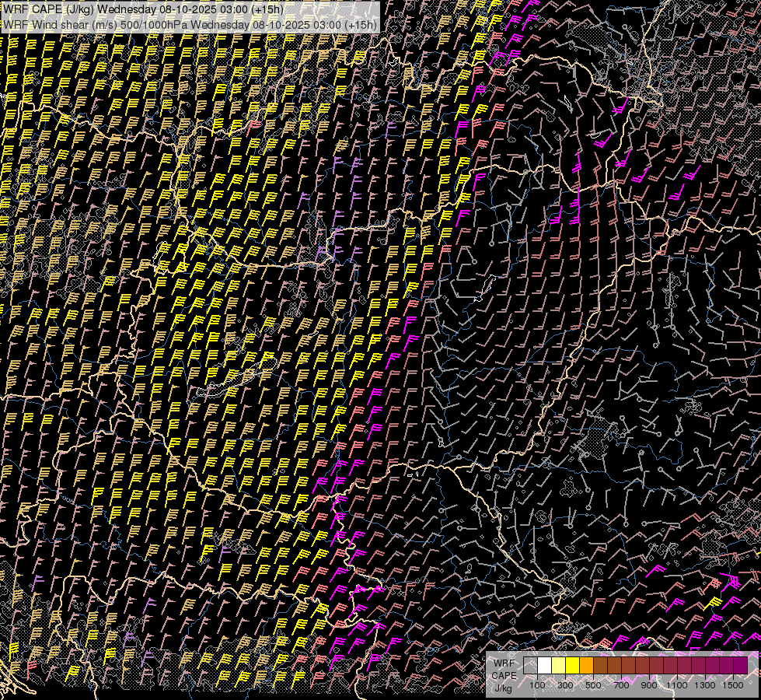Choose the bright yellow CAPE legend swatch
The width and height of the screenshot is (761, 700).
pyautogui.click(x=572, y=665)
